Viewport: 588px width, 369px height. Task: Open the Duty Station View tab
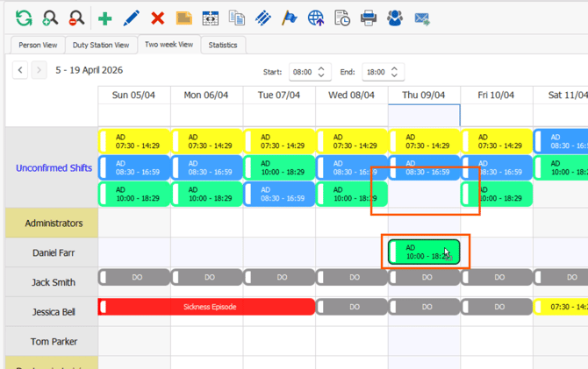tap(100, 46)
